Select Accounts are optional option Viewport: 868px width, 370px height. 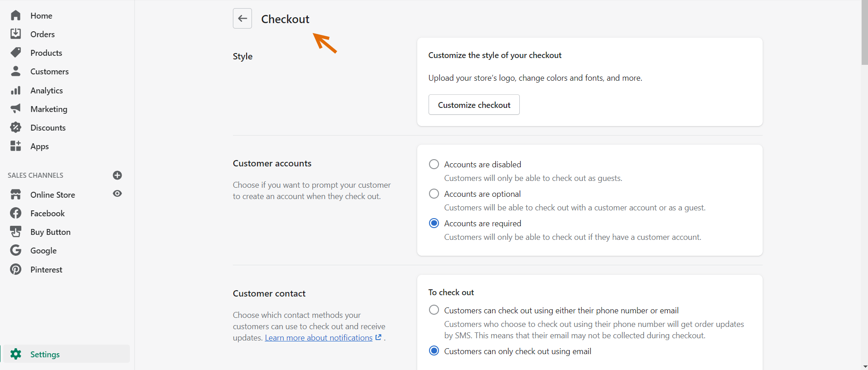pos(434,194)
